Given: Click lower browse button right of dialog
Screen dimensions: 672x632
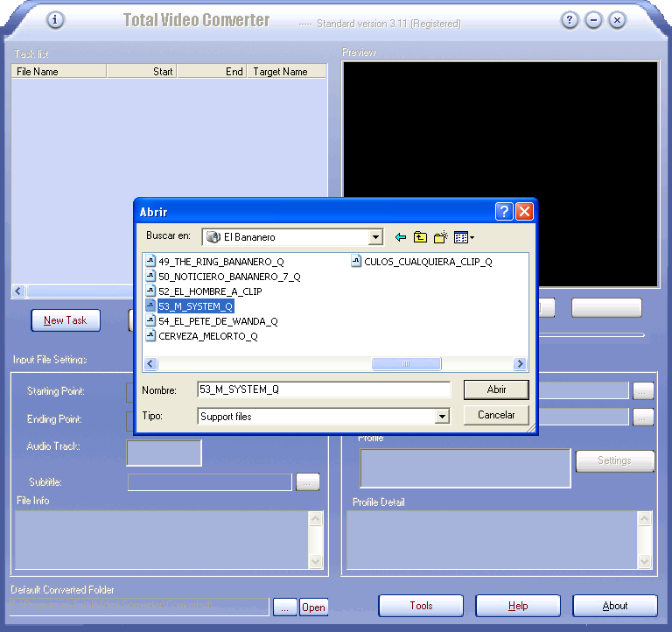Looking at the screenshot, I should (643, 417).
